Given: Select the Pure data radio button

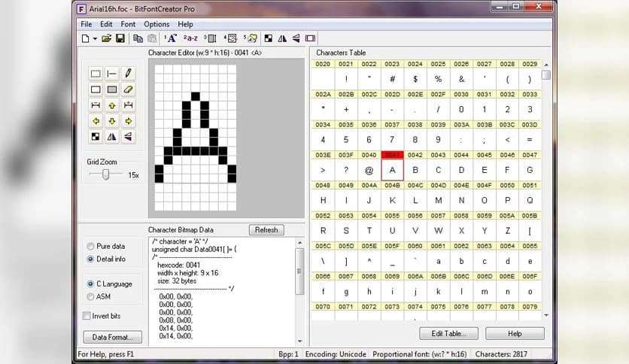Looking at the screenshot, I should [90, 246].
